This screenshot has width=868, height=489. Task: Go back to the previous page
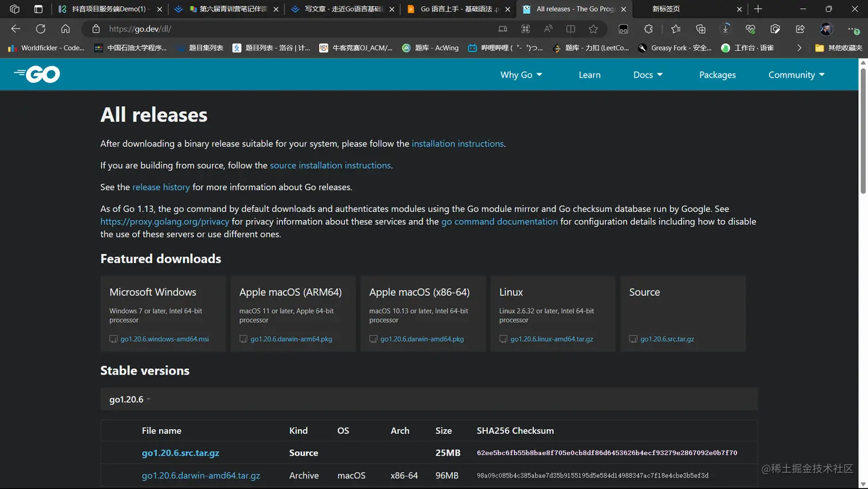click(15, 29)
